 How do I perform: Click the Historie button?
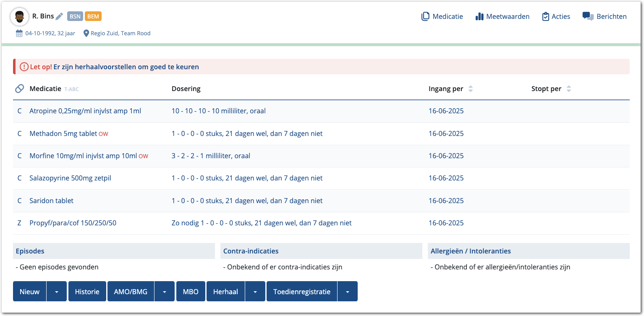[87, 292]
